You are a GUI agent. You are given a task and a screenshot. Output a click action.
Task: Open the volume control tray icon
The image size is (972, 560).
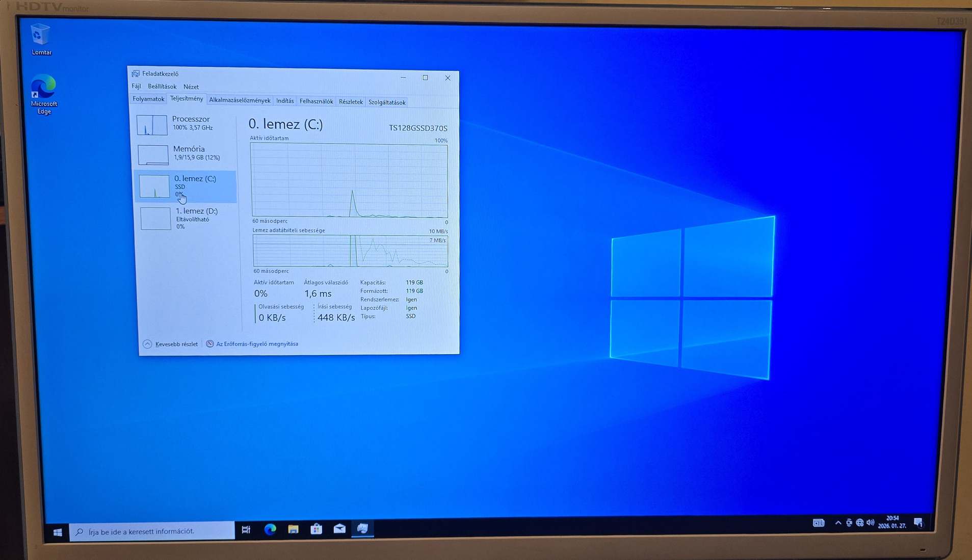pyautogui.click(x=871, y=523)
